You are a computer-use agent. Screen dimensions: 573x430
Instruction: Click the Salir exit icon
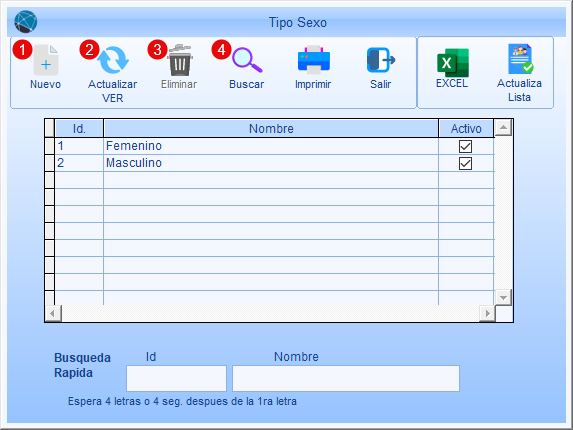381,60
